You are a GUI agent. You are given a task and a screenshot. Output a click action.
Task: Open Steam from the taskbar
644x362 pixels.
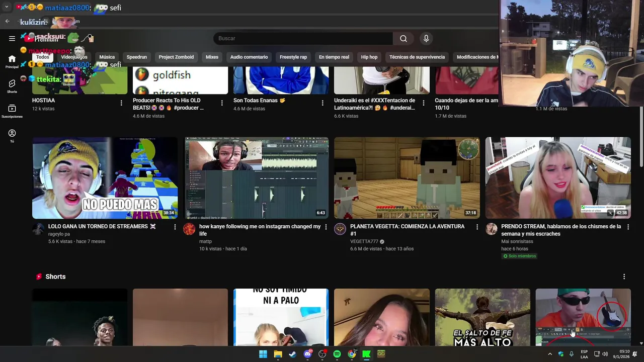(292, 354)
